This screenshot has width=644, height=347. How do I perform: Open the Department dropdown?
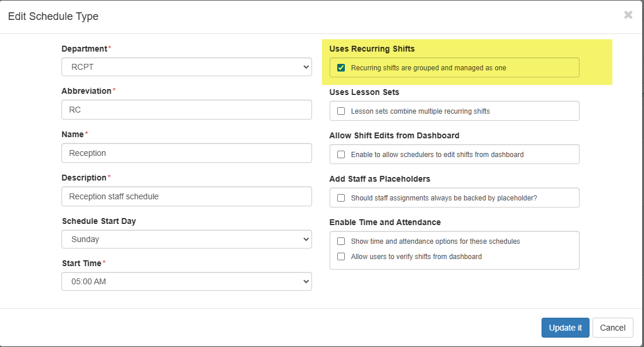[x=186, y=67]
